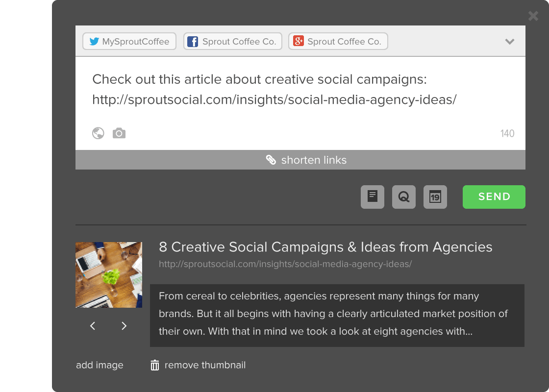This screenshot has width=549, height=392.
Task: Click the remove thumbnail link
Action: click(x=205, y=365)
